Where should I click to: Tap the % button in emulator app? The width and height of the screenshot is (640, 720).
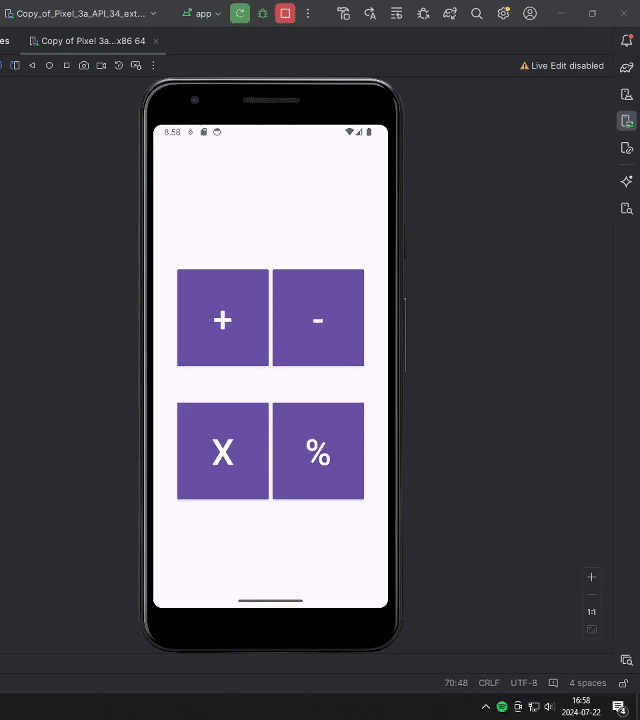pos(318,451)
